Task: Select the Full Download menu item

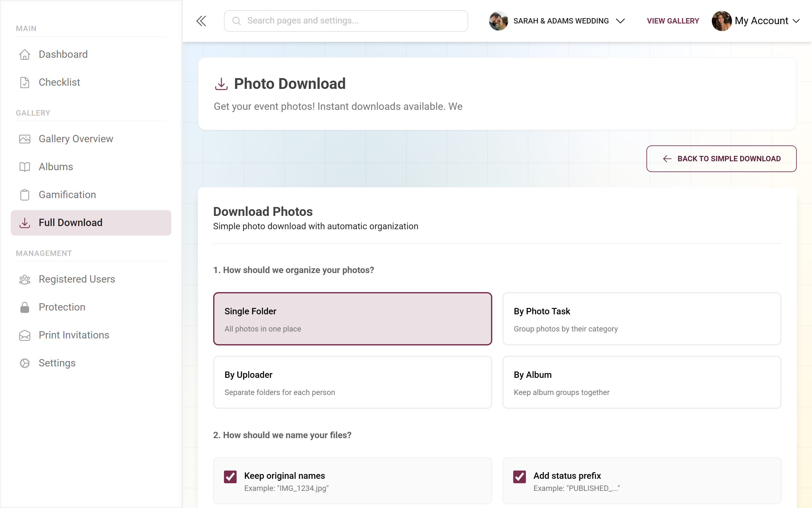Action: (x=91, y=223)
